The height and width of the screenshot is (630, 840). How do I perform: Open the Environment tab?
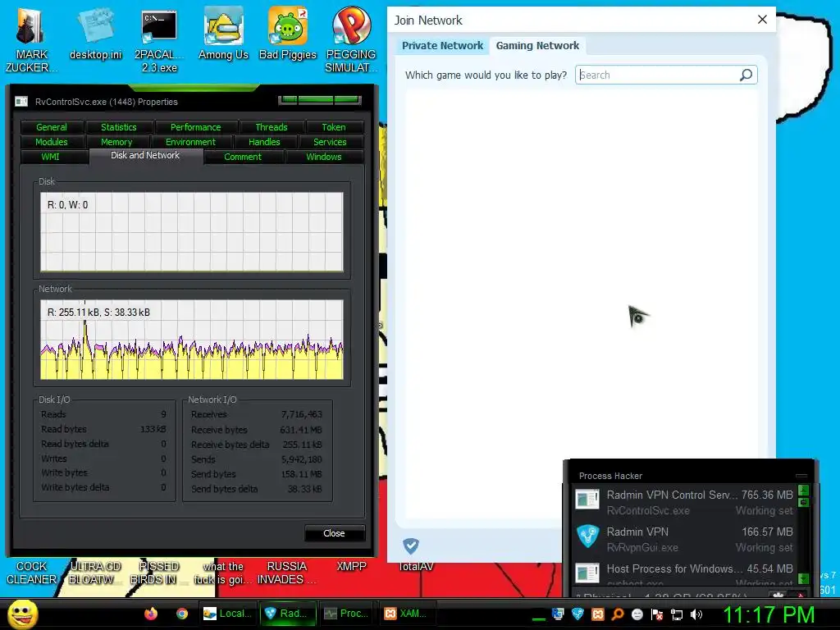(x=190, y=142)
